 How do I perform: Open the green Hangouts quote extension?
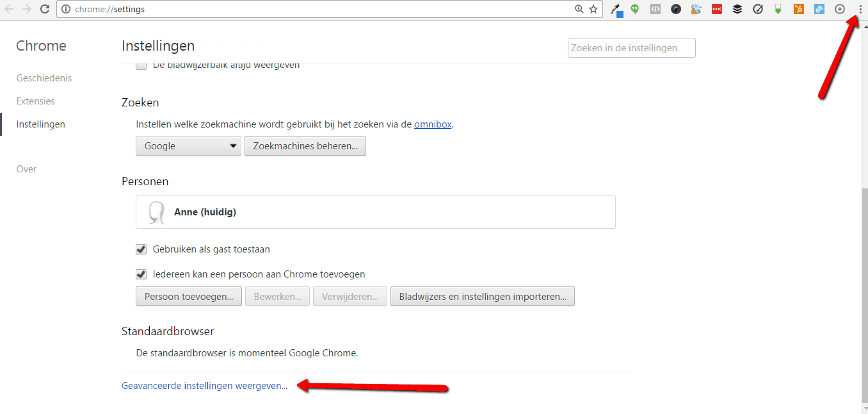click(x=635, y=9)
